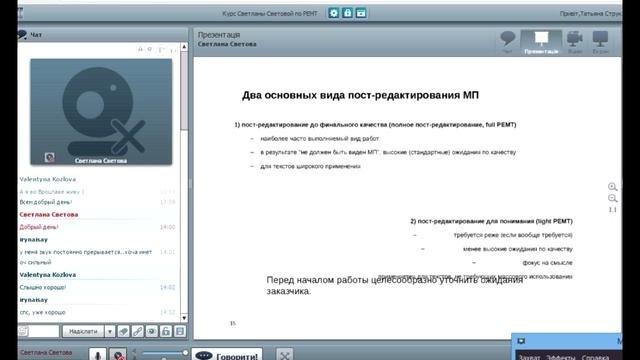Click the 'Светлана Светова' presenter name under Презентація
640x360 pixels.
pos(227,44)
